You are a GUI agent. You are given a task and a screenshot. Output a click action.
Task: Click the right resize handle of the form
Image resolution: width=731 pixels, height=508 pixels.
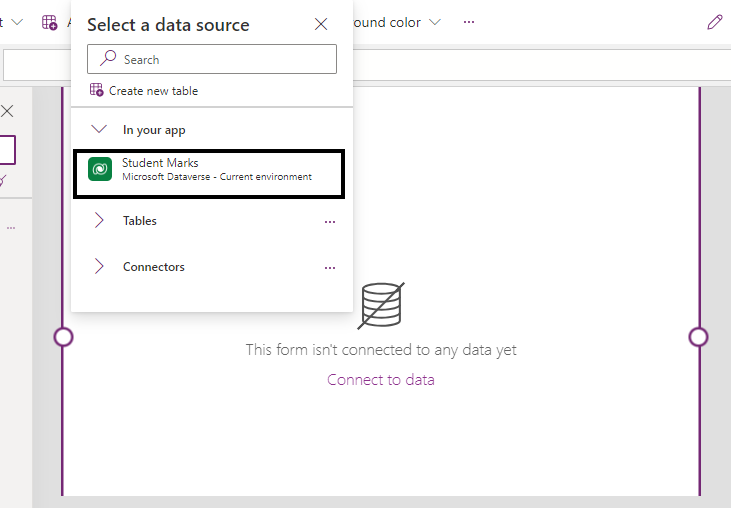tap(698, 337)
